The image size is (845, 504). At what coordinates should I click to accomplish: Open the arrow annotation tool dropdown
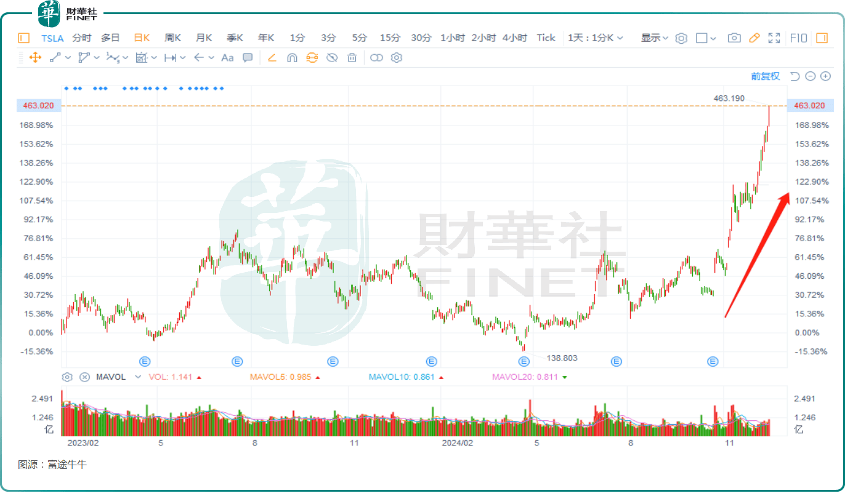coord(211,58)
